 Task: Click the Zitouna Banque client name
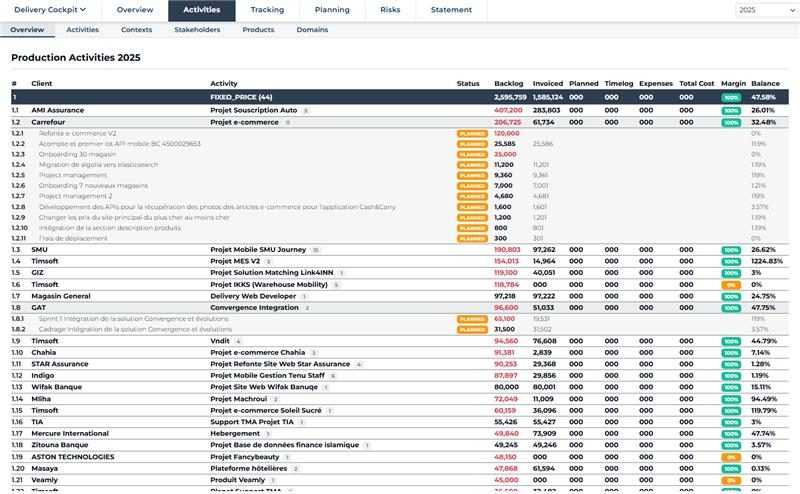[60, 445]
